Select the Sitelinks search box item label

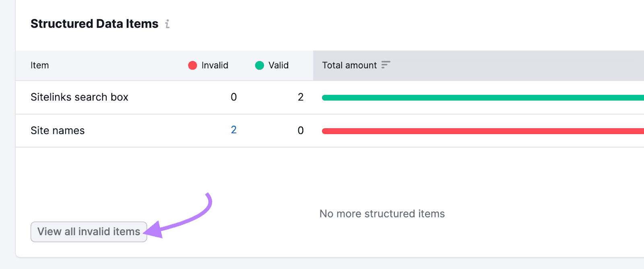pyautogui.click(x=79, y=97)
